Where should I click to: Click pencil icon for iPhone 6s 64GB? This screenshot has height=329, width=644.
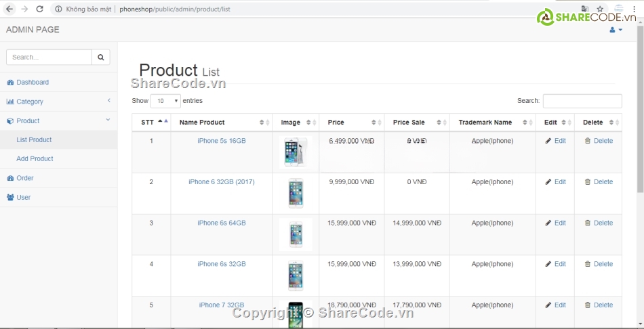click(548, 223)
